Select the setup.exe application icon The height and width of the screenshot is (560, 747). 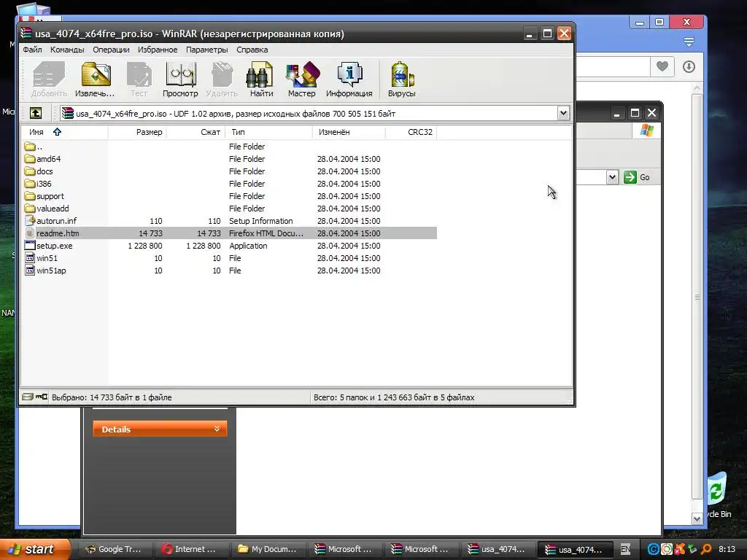coord(29,245)
